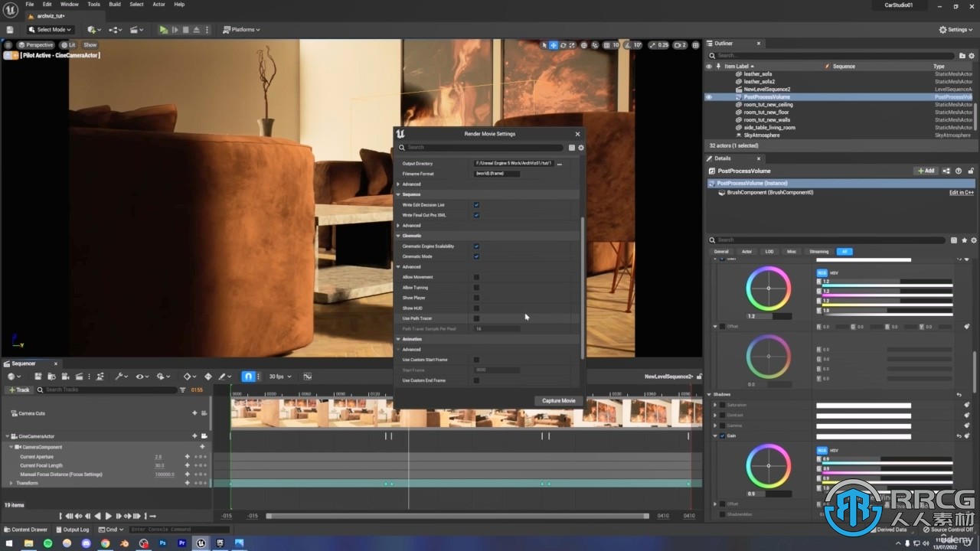Viewport: 980px width, 551px height.
Task: Switch to the Output Log tab
Action: pyautogui.click(x=72, y=530)
